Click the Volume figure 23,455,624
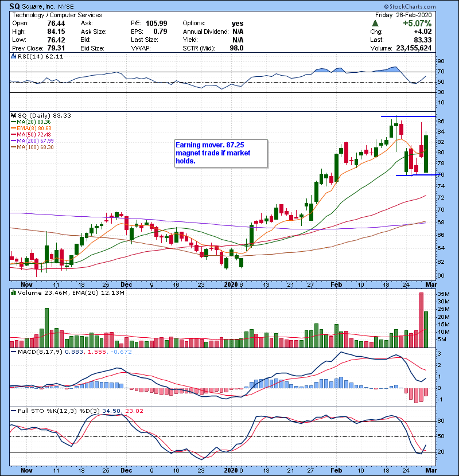The image size is (459, 476). (414, 48)
